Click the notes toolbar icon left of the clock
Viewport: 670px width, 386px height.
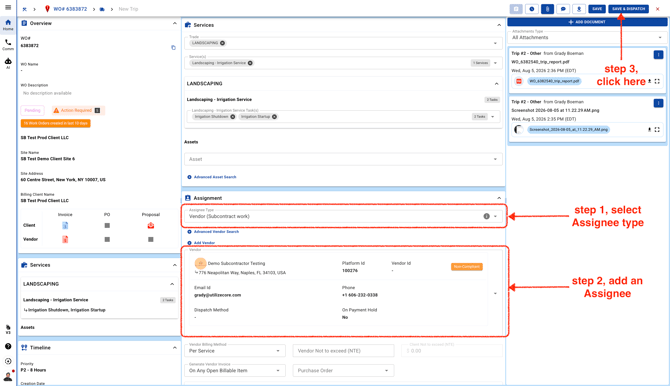[516, 9]
